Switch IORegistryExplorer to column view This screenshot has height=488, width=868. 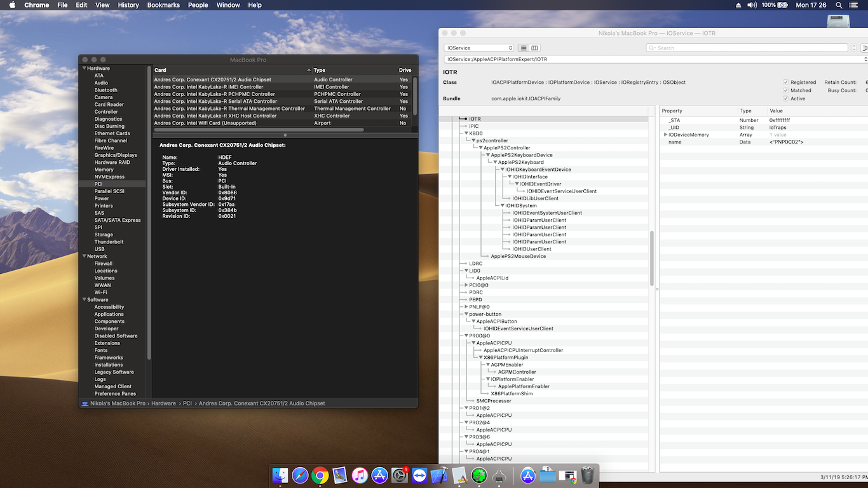[535, 48]
